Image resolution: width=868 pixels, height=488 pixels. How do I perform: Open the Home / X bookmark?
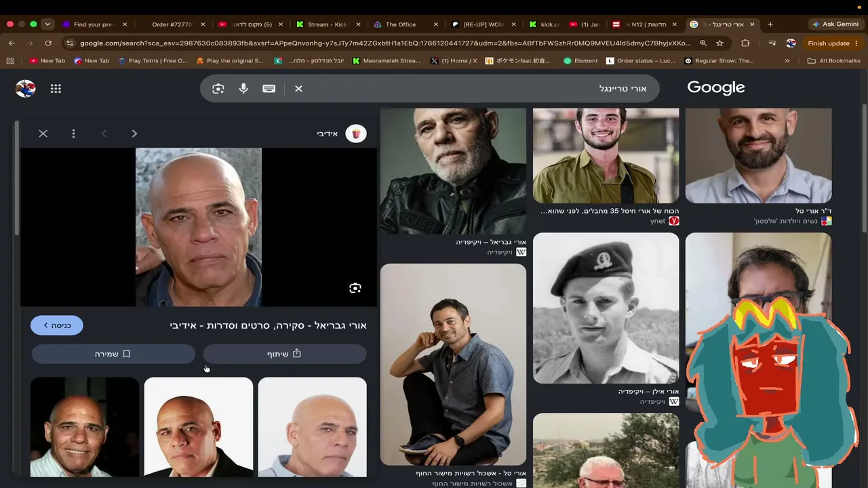[454, 60]
